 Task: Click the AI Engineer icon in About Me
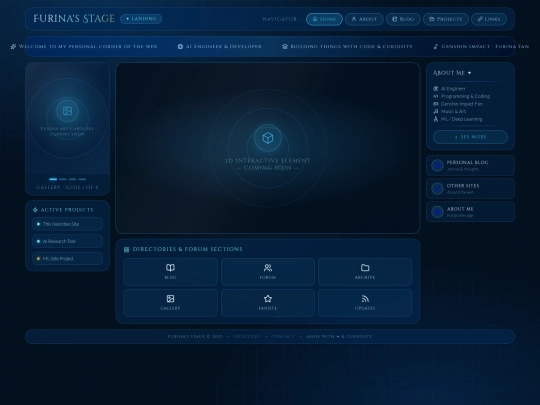click(436, 89)
